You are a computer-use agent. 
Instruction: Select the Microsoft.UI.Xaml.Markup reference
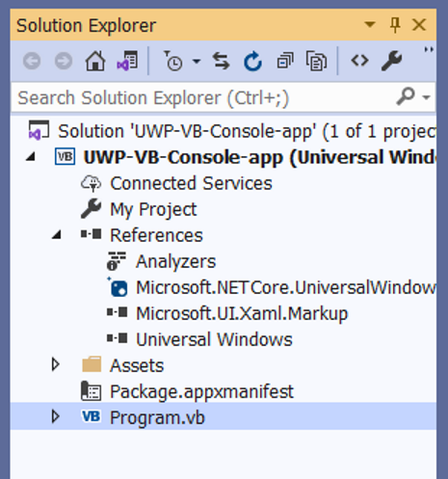(242, 313)
